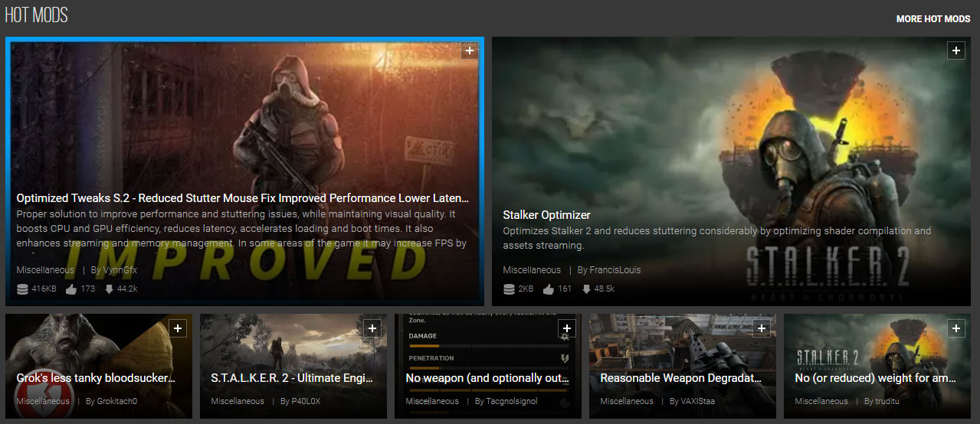Image resolution: width=980 pixels, height=424 pixels.
Task: Open Miscellaneous category under Stalker Optimizer
Action: pos(532,270)
